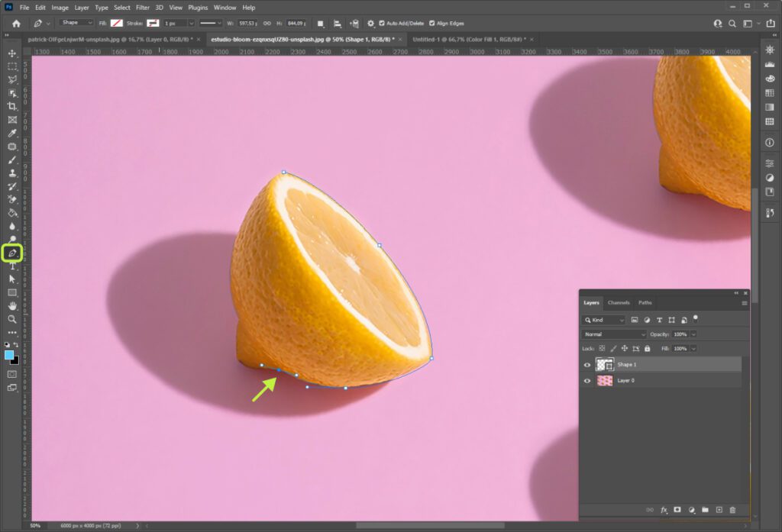Hide the Layer 0 layer
782x532 pixels.
tap(587, 381)
